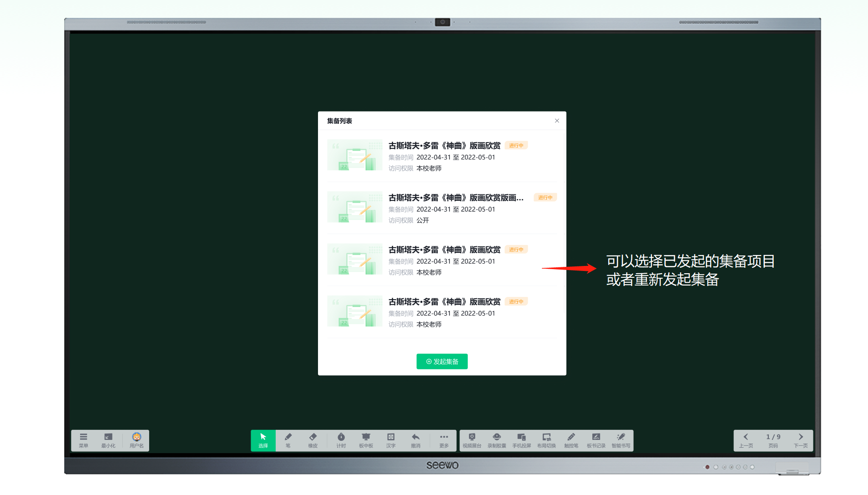
Task: Open the public (公开) lesson prep entry
Action: coord(455,198)
